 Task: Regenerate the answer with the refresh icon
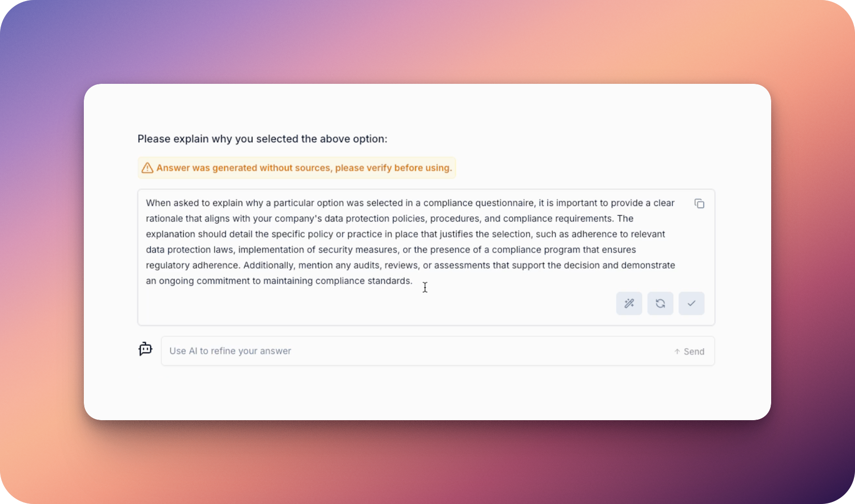point(660,303)
